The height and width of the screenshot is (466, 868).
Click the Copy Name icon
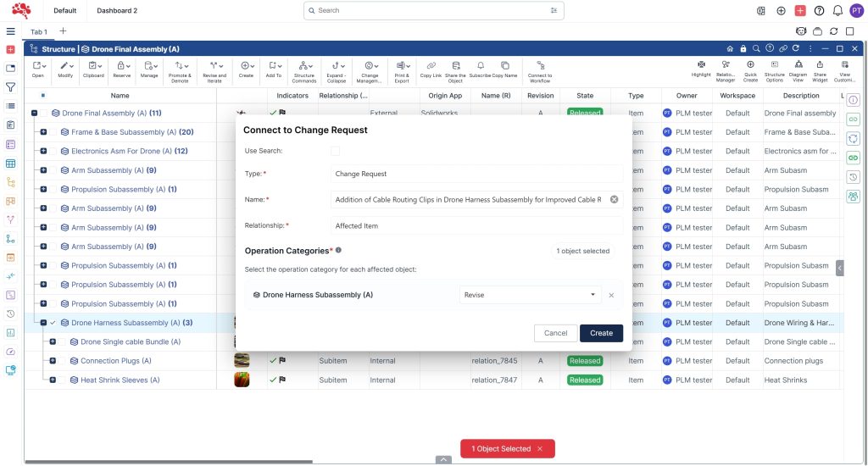tap(504, 65)
